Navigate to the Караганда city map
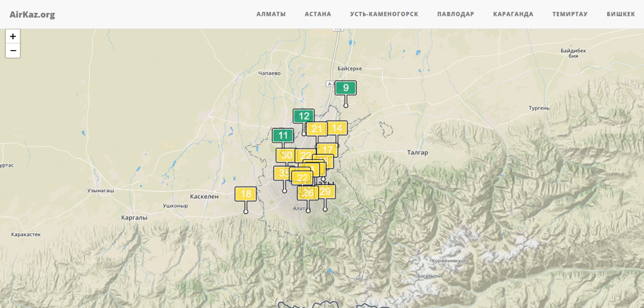This screenshot has height=308, width=644. [513, 14]
